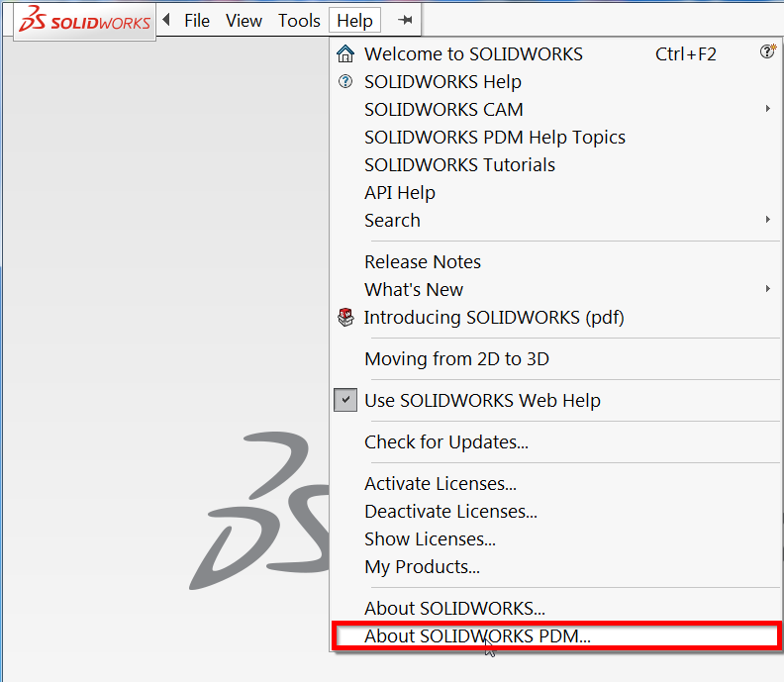Expand the Search submenu arrow

pos(767,220)
